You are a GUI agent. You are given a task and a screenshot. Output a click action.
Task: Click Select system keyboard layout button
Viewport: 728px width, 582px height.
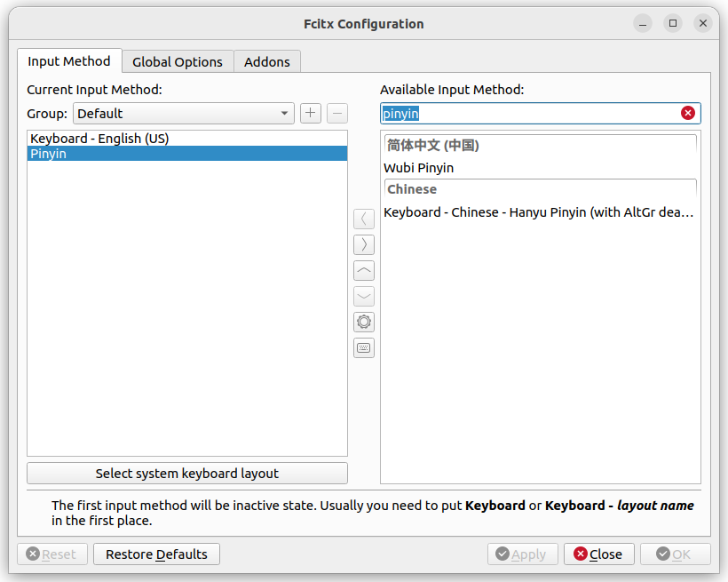187,474
